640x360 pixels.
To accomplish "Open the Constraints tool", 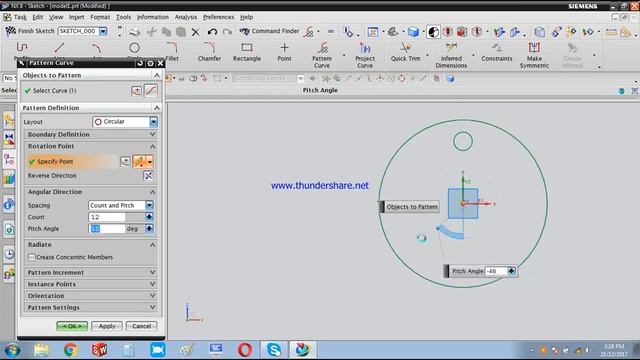I will point(496,52).
